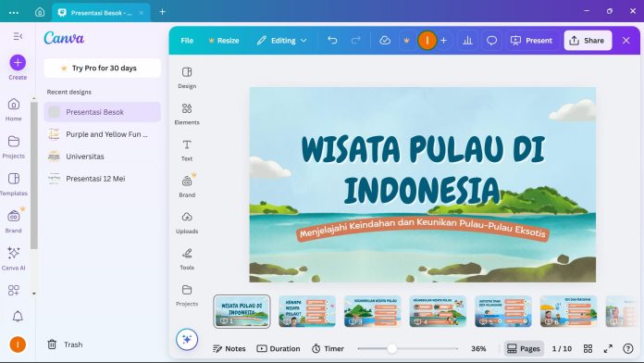Open recent design Universitas
The height and width of the screenshot is (363, 644).
[103, 156]
